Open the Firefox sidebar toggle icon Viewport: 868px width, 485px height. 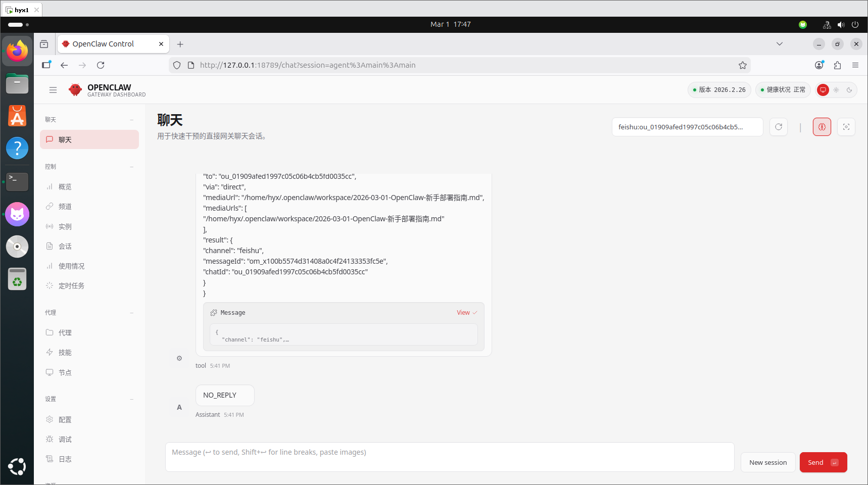tap(46, 65)
